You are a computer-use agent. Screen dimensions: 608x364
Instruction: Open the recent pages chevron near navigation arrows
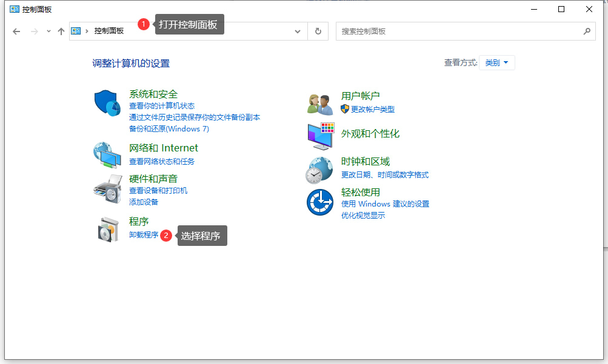tap(47, 31)
